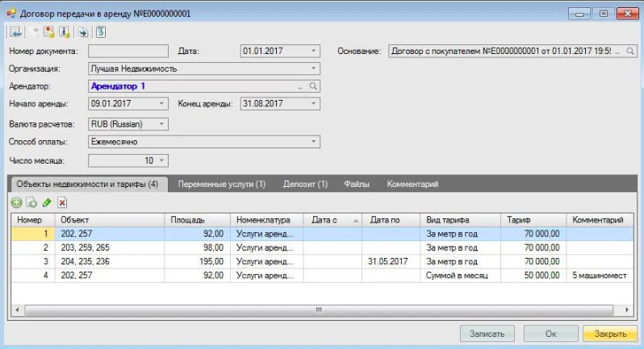Image resolution: width=644 pixels, height=349 pixels.
Task: Click the window title bar application icon
Action: (11, 13)
